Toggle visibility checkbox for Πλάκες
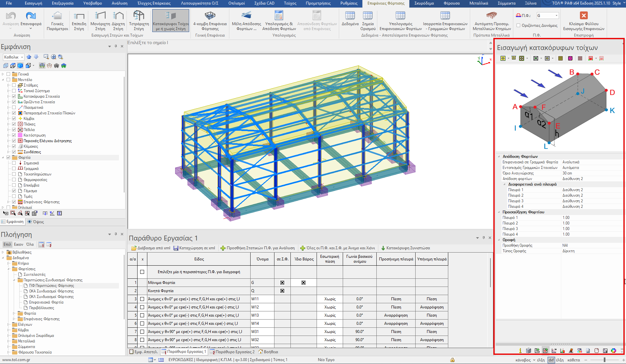This screenshot has height=364, width=626. (x=14, y=124)
